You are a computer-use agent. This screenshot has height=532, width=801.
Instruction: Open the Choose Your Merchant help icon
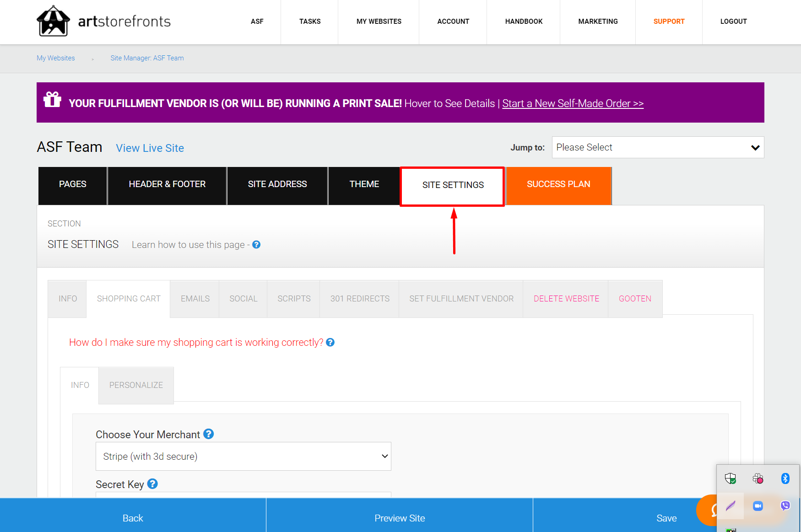click(x=208, y=434)
